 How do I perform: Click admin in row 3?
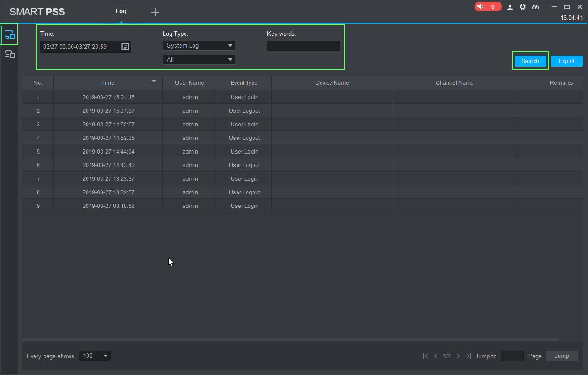coord(190,125)
